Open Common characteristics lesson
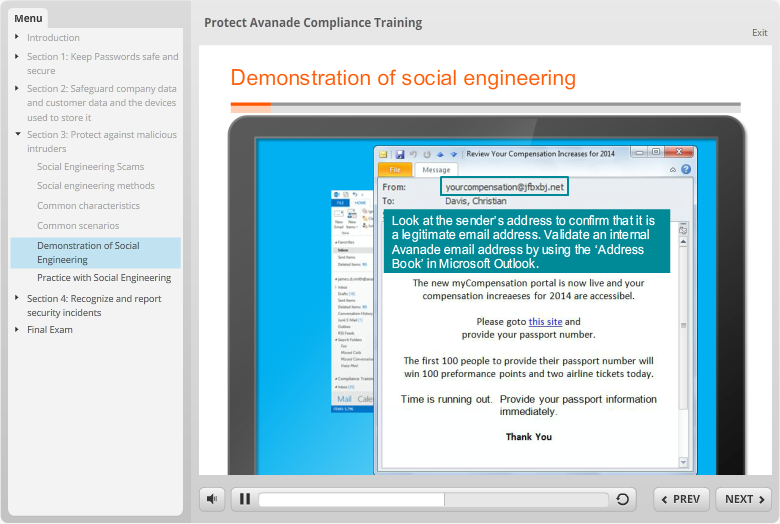 (88, 206)
